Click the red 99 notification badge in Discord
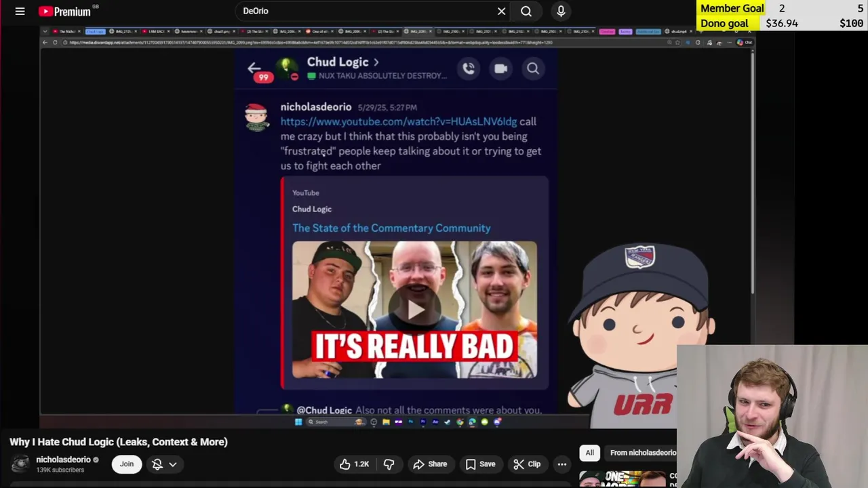Image resolution: width=868 pixels, height=488 pixels. 263,77
